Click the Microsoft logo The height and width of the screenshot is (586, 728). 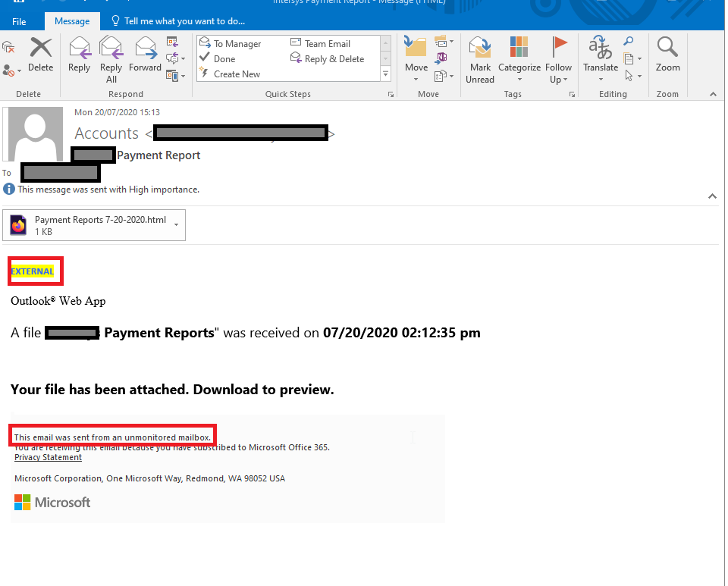pyautogui.click(x=52, y=503)
